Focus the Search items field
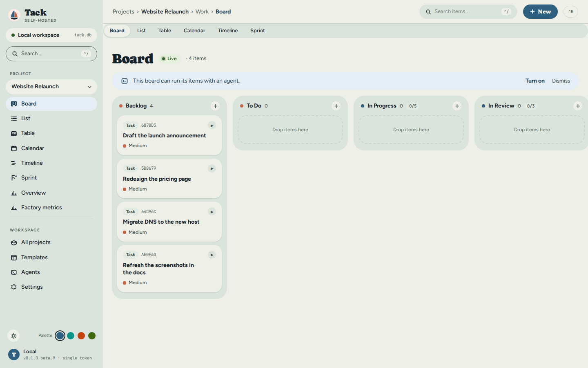The width and height of the screenshot is (588, 368). point(468,12)
